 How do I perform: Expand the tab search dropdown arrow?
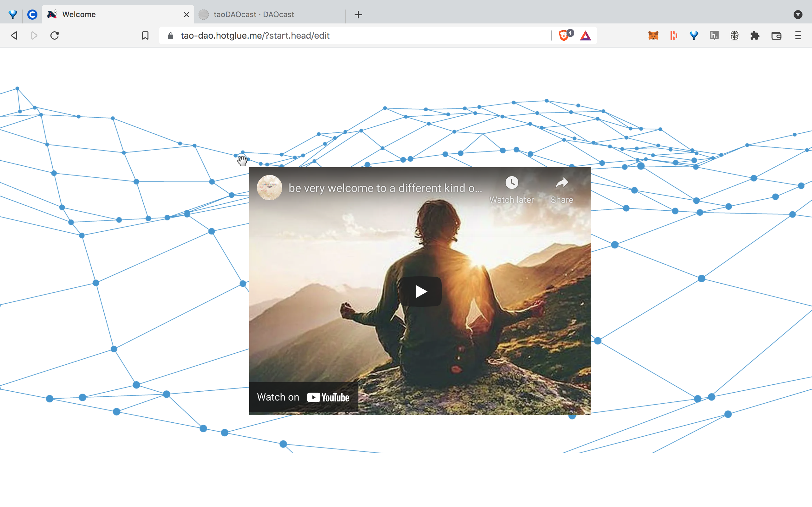798,15
